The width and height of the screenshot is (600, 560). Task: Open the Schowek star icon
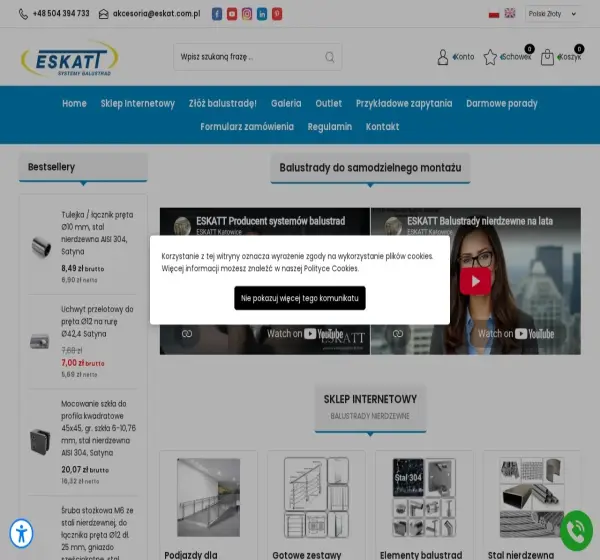click(x=490, y=57)
